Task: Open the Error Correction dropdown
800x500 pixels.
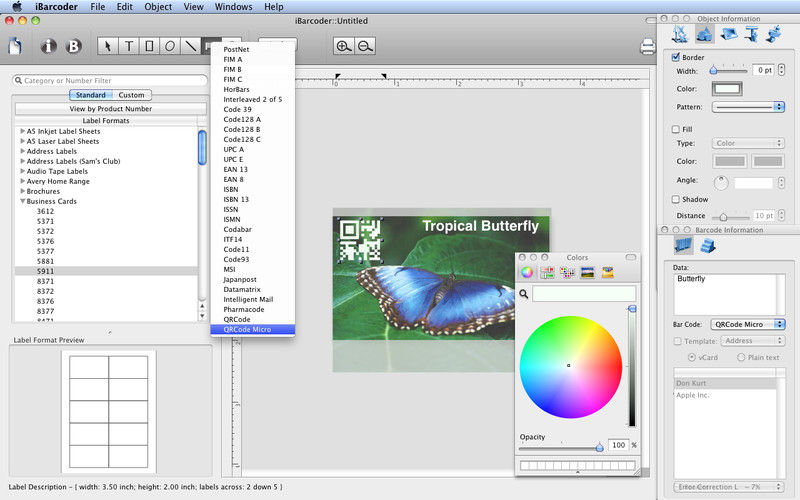Action: pyautogui.click(x=729, y=487)
